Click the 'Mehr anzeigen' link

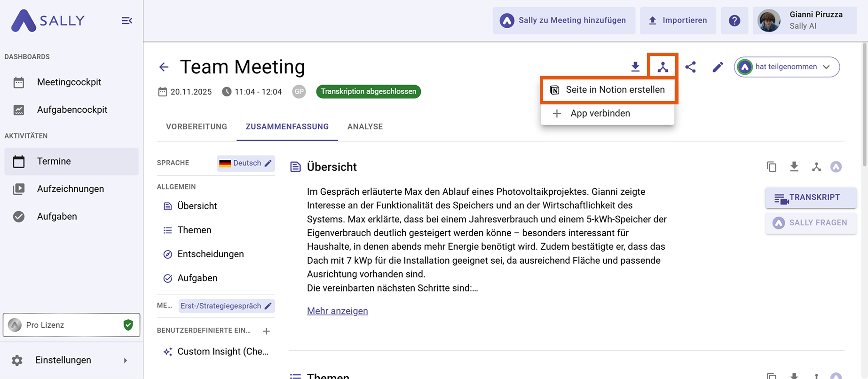tap(338, 311)
